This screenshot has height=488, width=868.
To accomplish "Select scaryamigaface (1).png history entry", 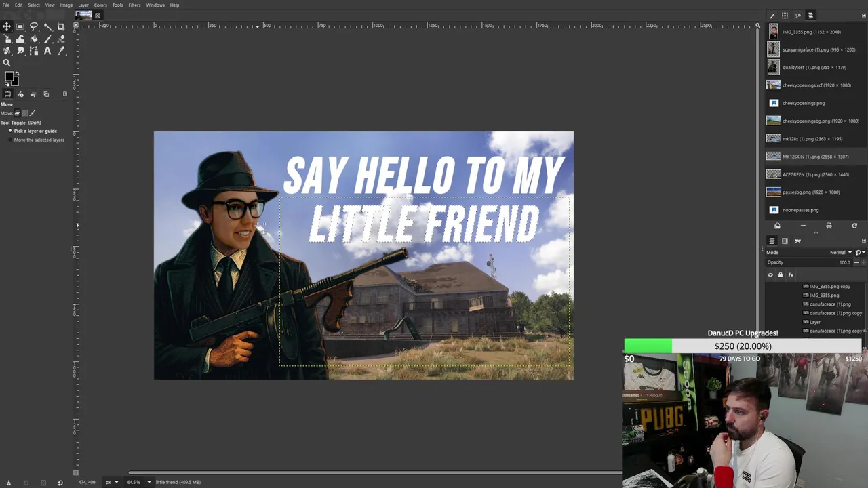I will [x=815, y=49].
